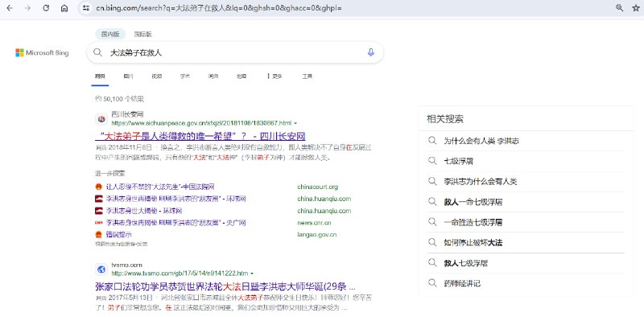Click the search icon beside 为什么会有人类 李洪志
The height and width of the screenshot is (317, 644).
432,141
